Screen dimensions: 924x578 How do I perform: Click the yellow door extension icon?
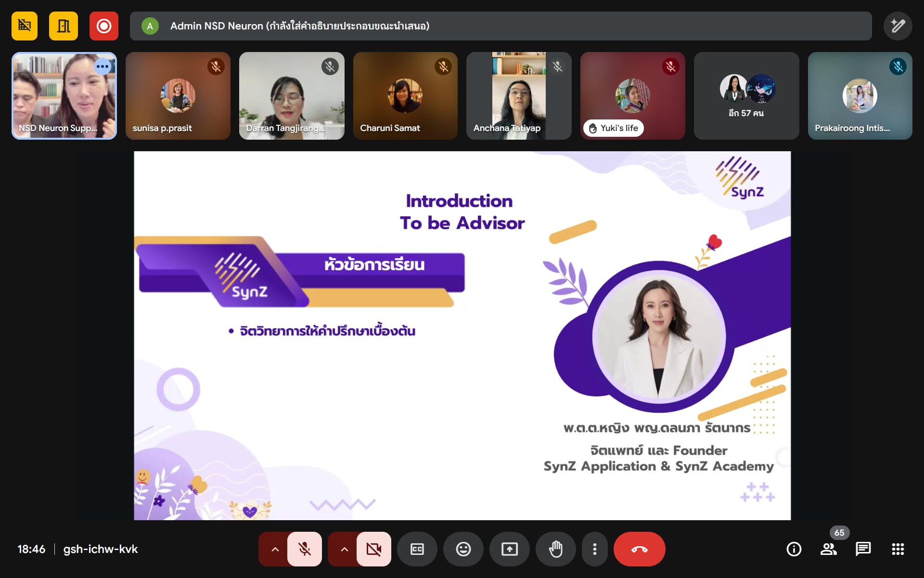click(64, 26)
